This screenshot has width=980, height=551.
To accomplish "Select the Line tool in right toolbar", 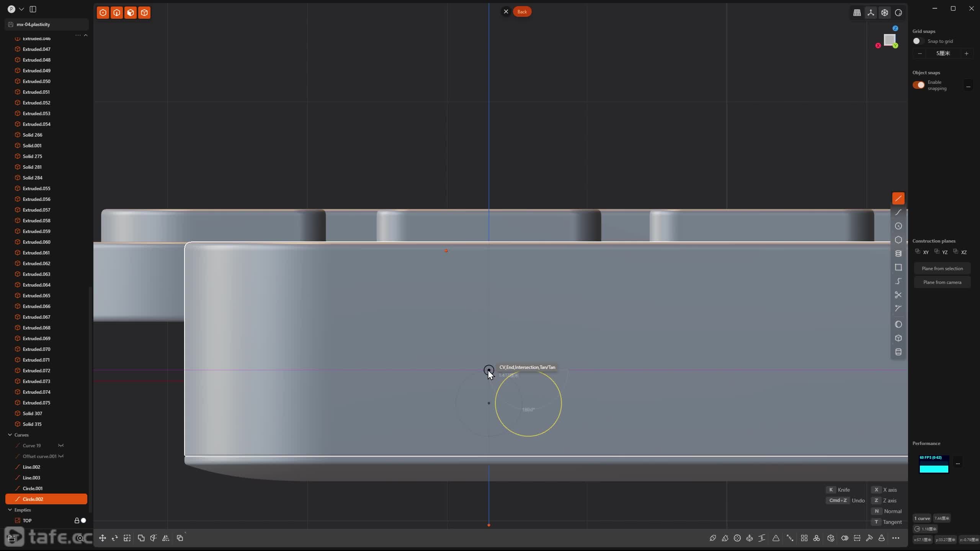I will coord(898,198).
